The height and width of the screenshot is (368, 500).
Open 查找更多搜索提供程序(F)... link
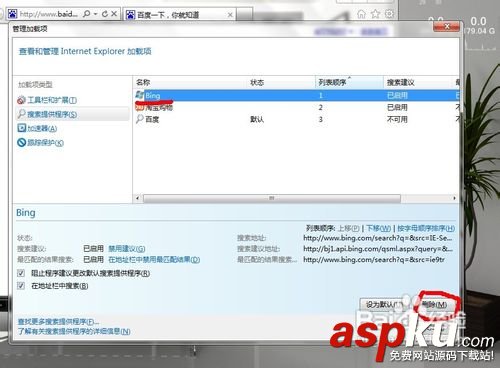[x=58, y=322]
